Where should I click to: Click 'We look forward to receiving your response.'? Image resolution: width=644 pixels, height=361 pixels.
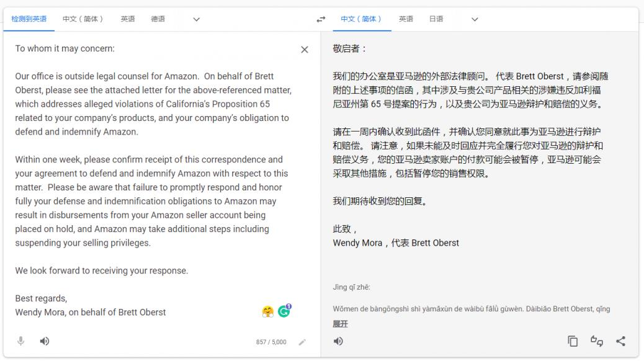pos(102,270)
